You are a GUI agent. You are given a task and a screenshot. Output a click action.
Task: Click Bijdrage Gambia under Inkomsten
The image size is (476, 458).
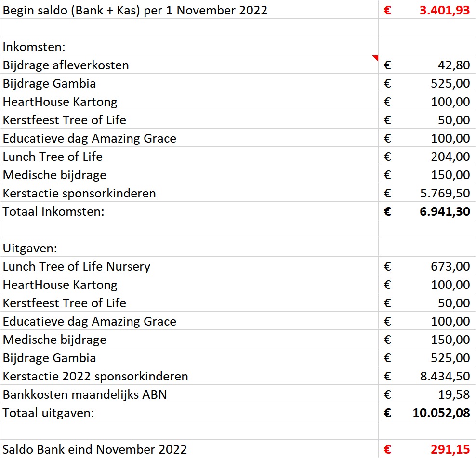pos(50,83)
